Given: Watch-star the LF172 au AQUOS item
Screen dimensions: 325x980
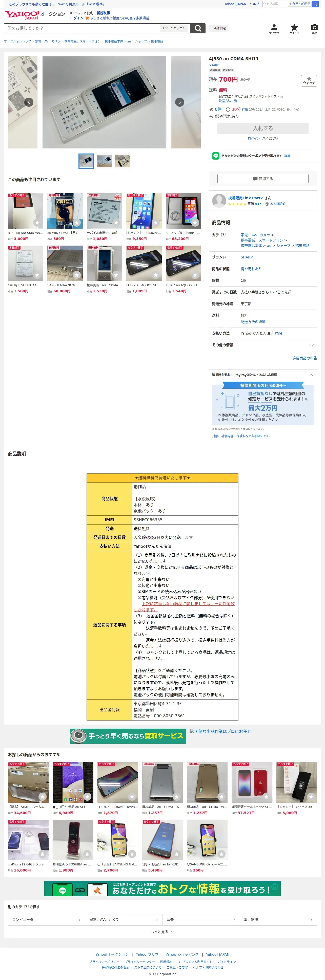Looking at the screenshot, I should click(x=156, y=275).
